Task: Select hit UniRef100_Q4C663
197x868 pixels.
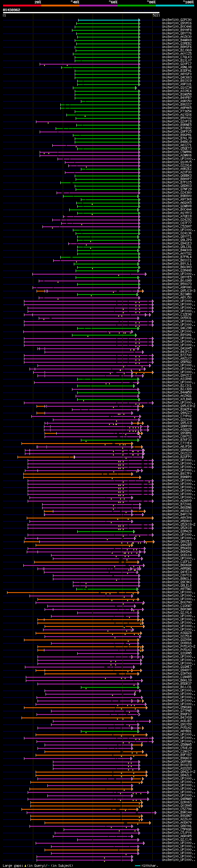Action: (177, 78)
